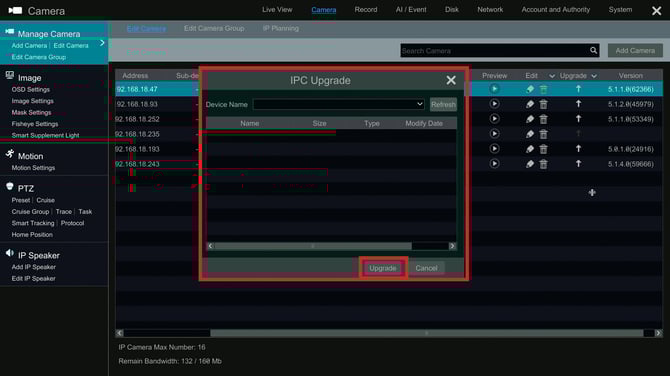Open PTZ Home Position settings
Image resolution: width=670 pixels, height=376 pixels.
click(x=32, y=235)
